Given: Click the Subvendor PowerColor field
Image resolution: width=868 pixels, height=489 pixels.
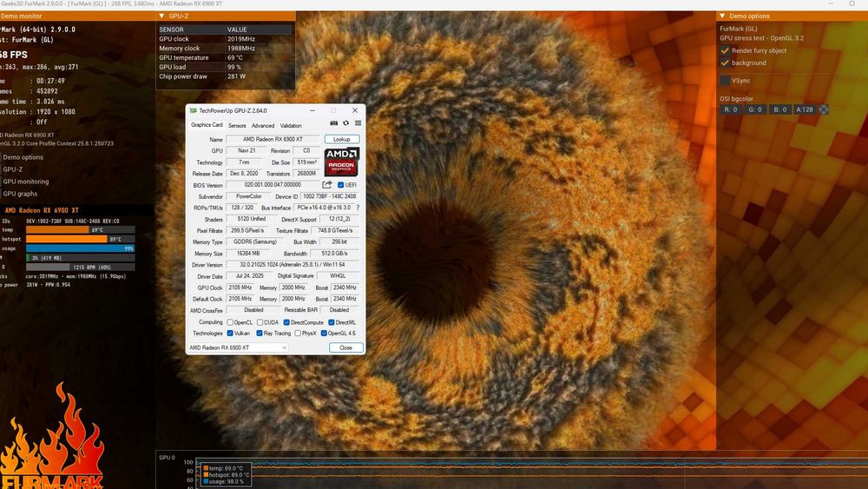Looking at the screenshot, I should (248, 196).
